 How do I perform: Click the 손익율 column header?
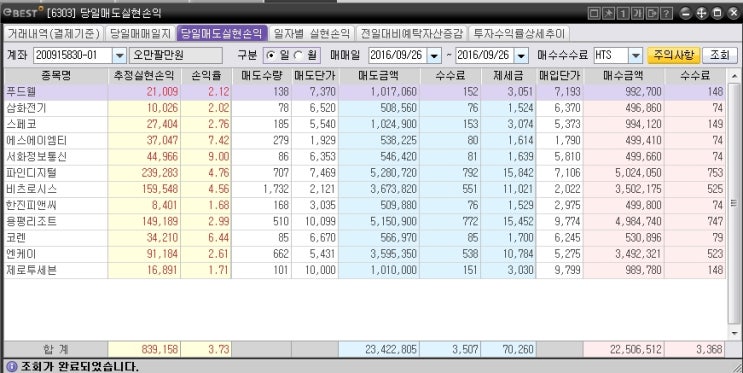click(206, 76)
